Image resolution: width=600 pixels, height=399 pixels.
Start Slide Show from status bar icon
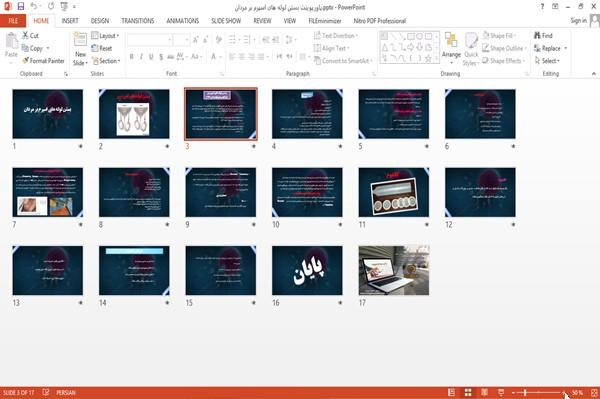pos(501,392)
